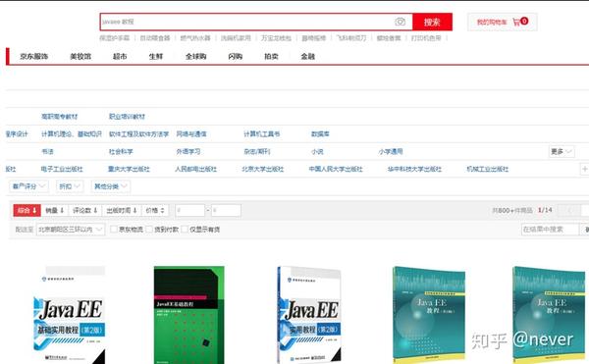The height and width of the screenshot is (364, 589).
Task: Filter by 小说 category
Action: [x=317, y=152]
